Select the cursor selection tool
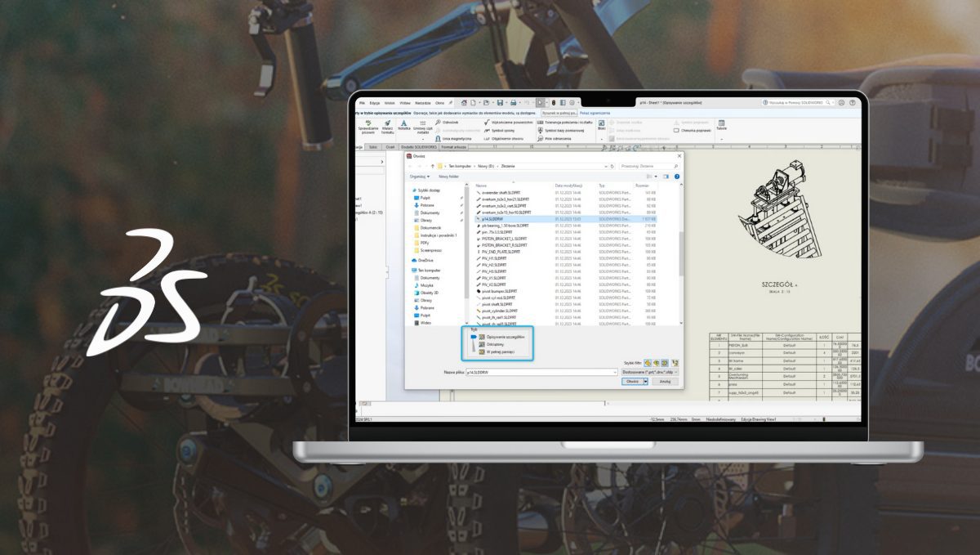 pos(540,103)
